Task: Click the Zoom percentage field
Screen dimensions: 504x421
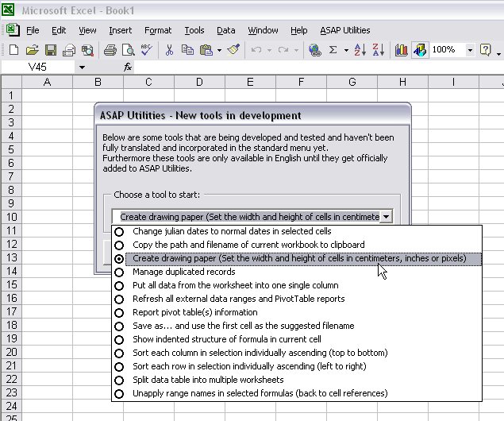Action: (448, 50)
